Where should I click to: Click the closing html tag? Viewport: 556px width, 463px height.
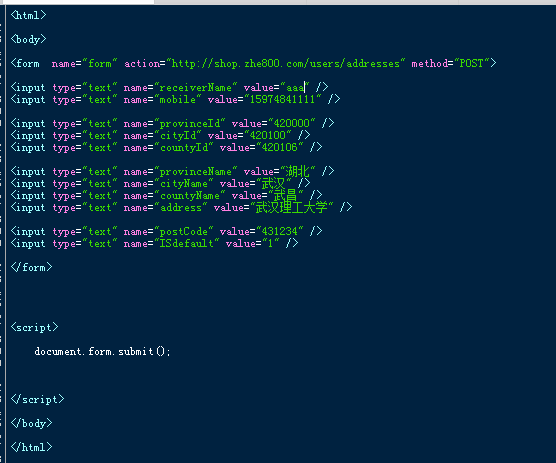(32, 447)
